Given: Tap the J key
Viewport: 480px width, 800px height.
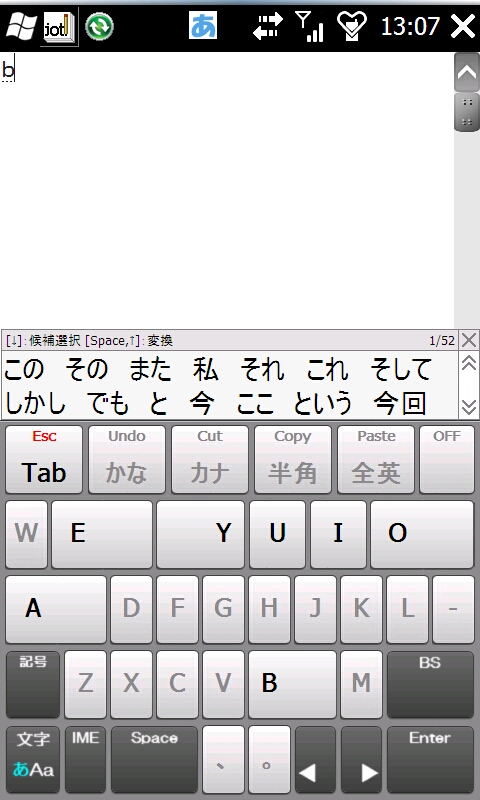Looking at the screenshot, I should click(x=315, y=609).
